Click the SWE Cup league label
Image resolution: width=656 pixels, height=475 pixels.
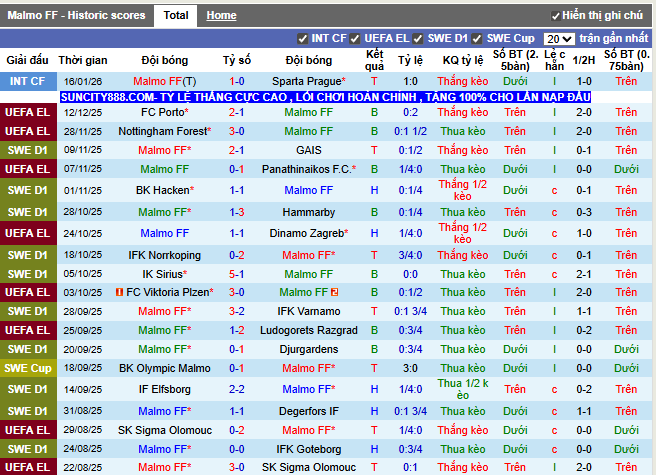point(28,368)
